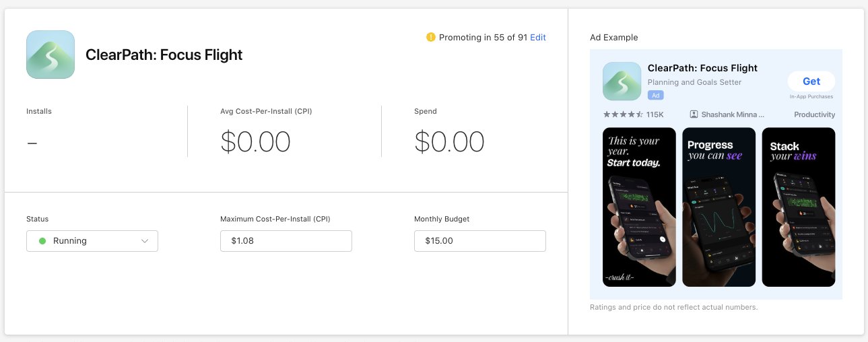The width and height of the screenshot is (868, 342).
Task: Click green Running status dot
Action: coord(42,241)
